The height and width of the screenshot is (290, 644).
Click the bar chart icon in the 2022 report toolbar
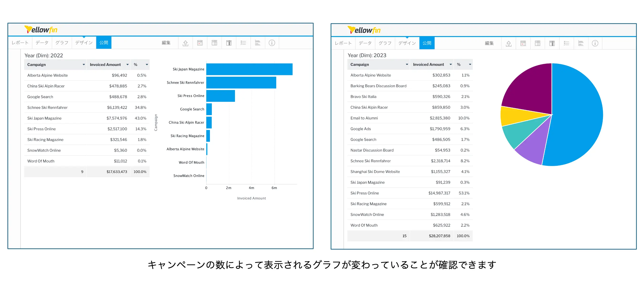pyautogui.click(x=258, y=43)
